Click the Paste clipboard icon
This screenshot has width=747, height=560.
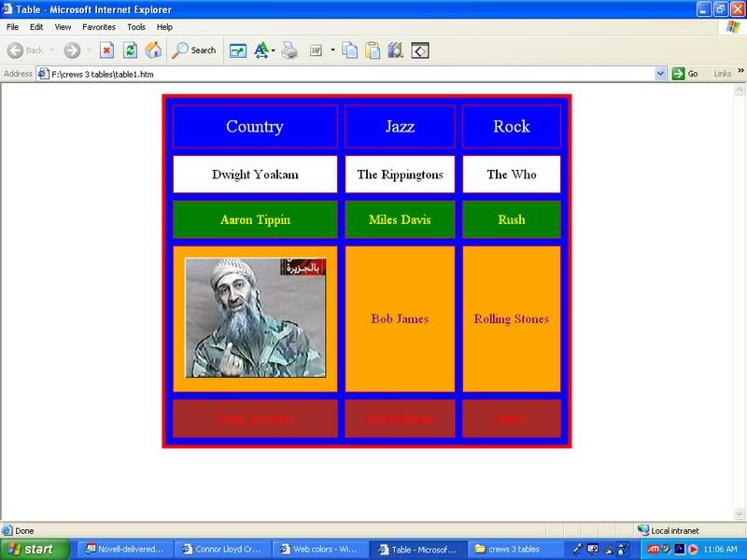373,50
